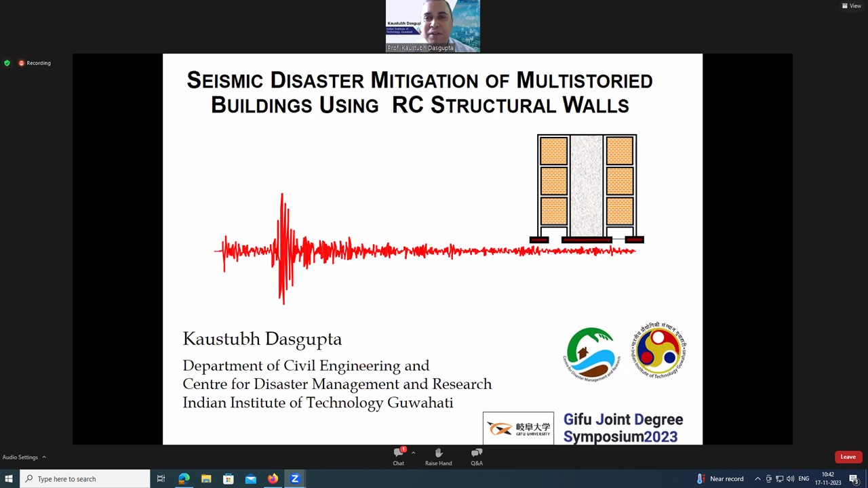Click the building wall diagram on slide
This screenshot has width=868, height=488.
(587, 189)
